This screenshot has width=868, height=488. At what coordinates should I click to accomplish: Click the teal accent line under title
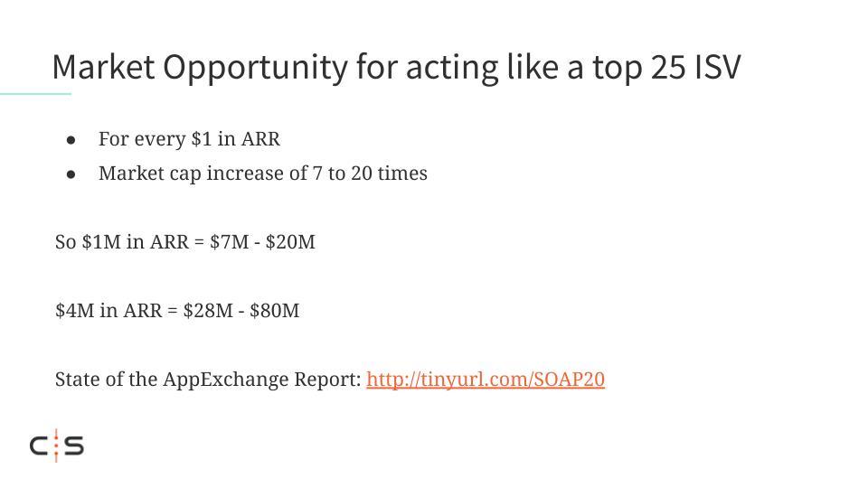35,93
